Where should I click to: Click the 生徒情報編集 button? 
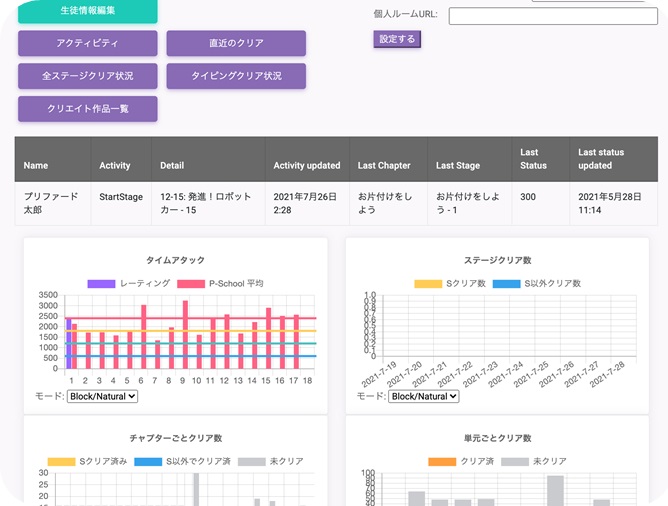[87, 11]
